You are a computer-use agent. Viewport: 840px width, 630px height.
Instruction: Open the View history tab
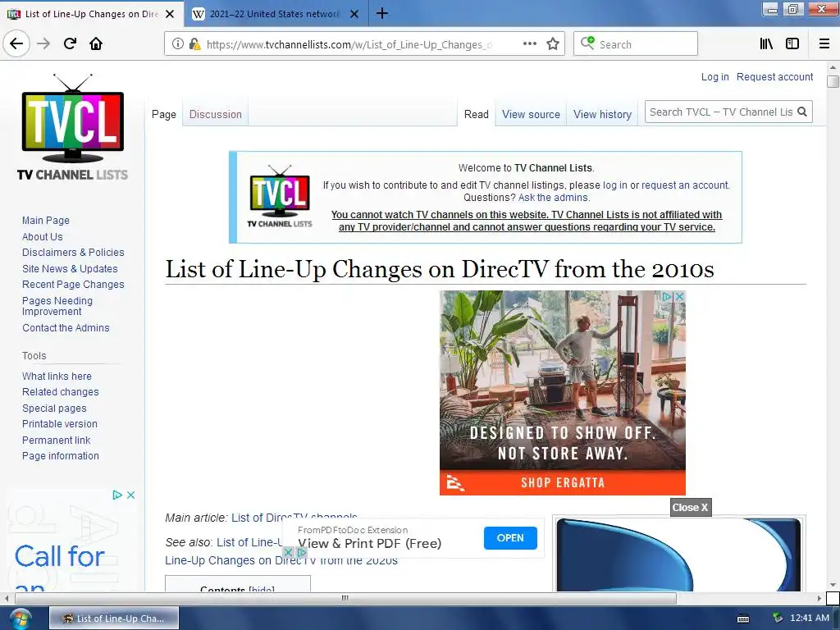point(603,114)
